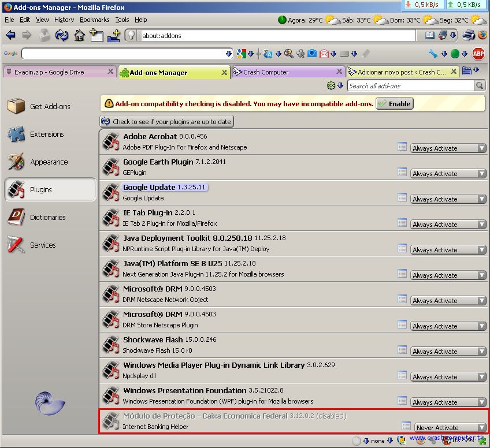Click the green circle icon in Google toolbar
490x448 pixels.
(455, 54)
